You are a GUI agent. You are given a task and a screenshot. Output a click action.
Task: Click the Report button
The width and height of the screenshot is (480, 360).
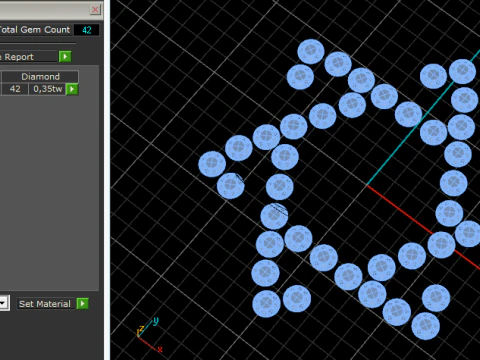28,57
